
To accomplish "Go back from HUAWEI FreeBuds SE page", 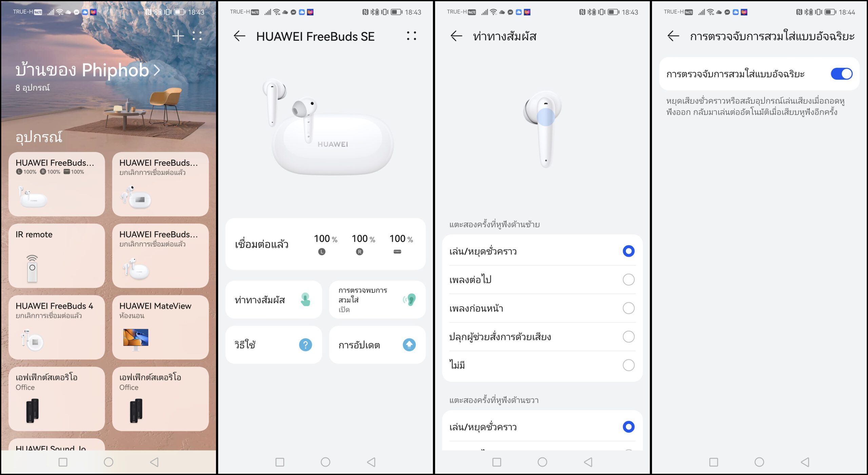I will click(239, 36).
